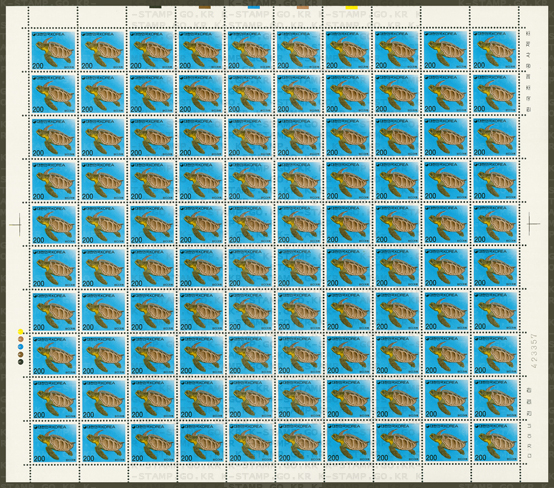Viewport: 554px width, 488px height.
Task: Click the yellow color bar in top margin
Action: pos(351,7)
